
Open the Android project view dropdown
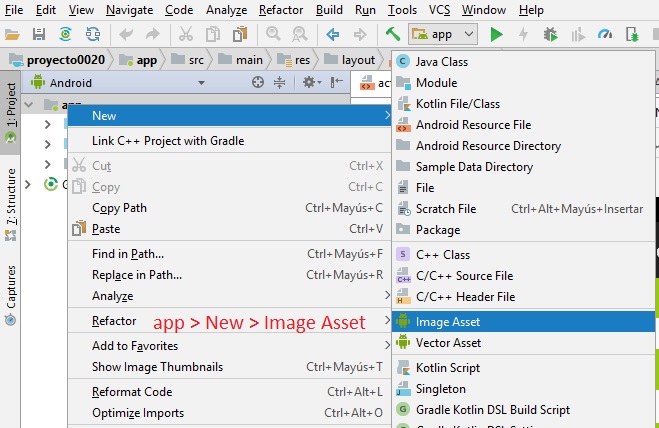[x=80, y=83]
